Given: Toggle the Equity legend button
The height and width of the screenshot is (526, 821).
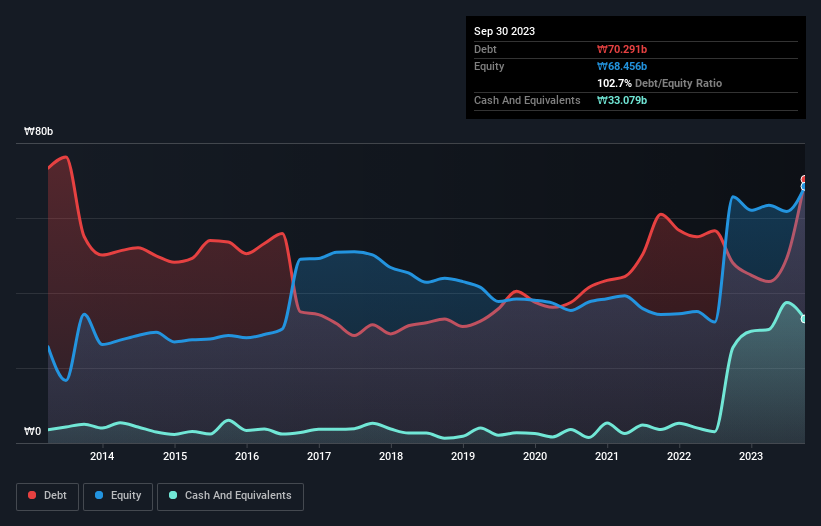Looking at the screenshot, I should tap(118, 496).
